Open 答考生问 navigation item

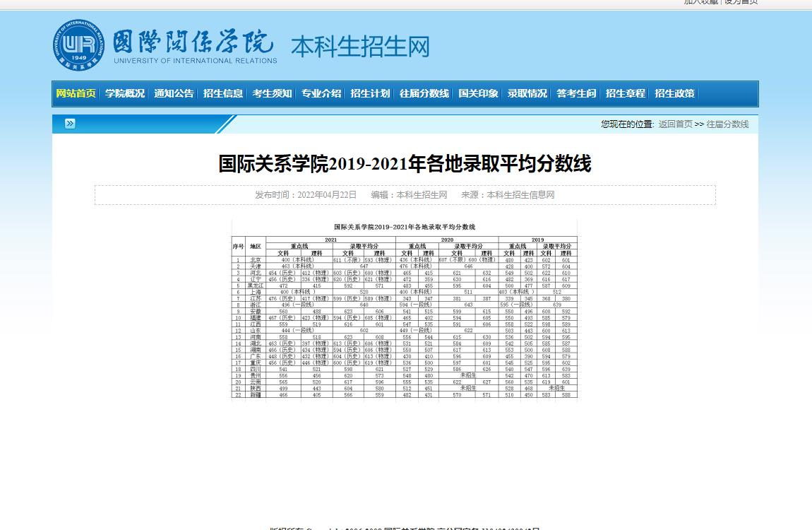tap(576, 94)
